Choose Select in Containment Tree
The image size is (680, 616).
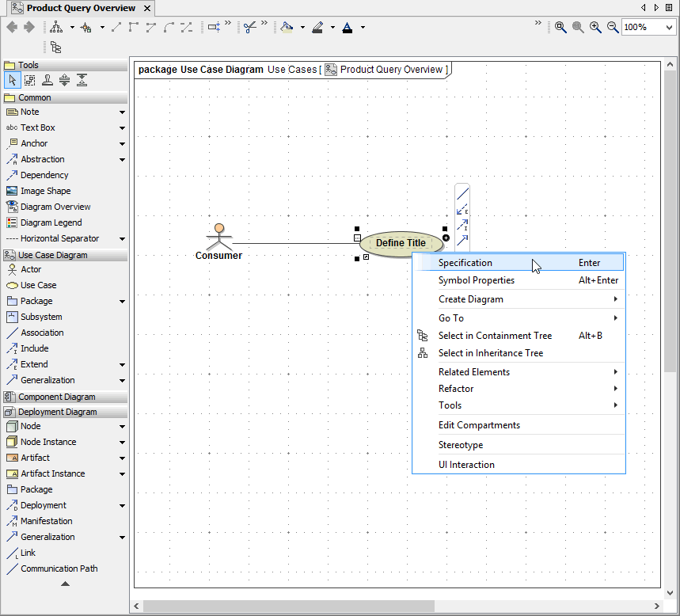(495, 336)
